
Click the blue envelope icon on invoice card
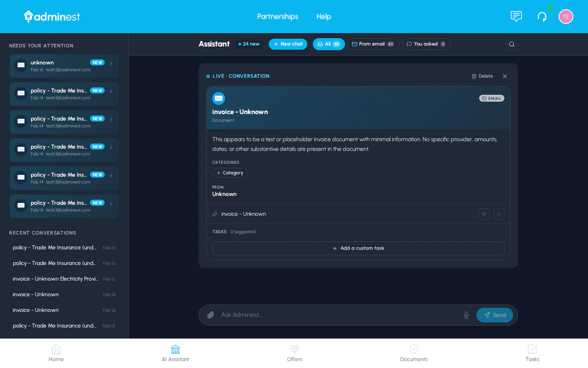click(219, 98)
